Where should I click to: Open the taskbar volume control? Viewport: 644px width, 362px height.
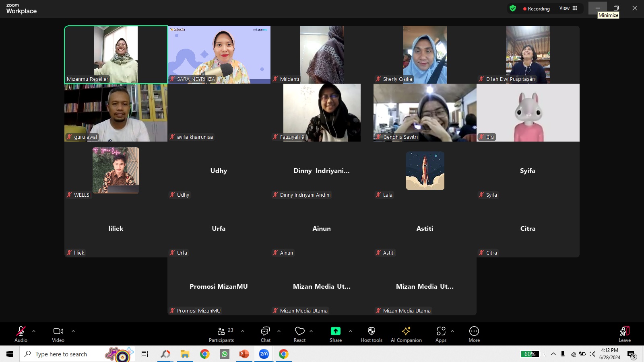pyautogui.click(x=592, y=354)
